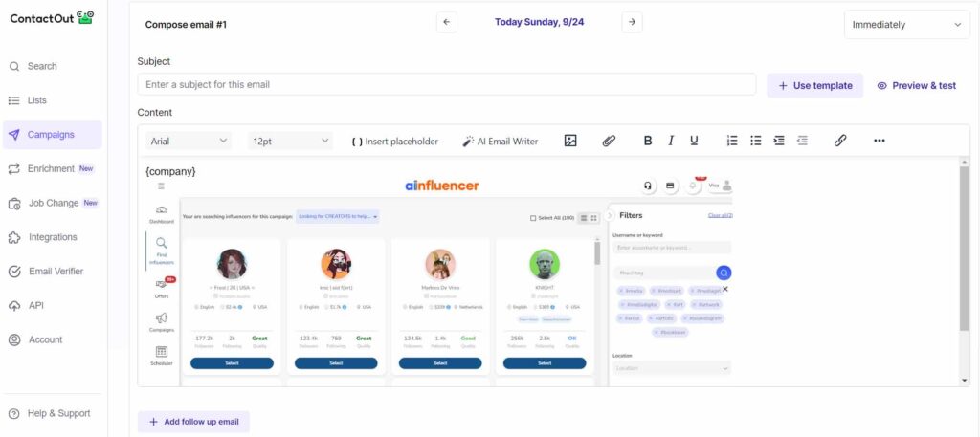Click the attachment paperclip icon
This screenshot has height=437, width=980.
(x=609, y=142)
